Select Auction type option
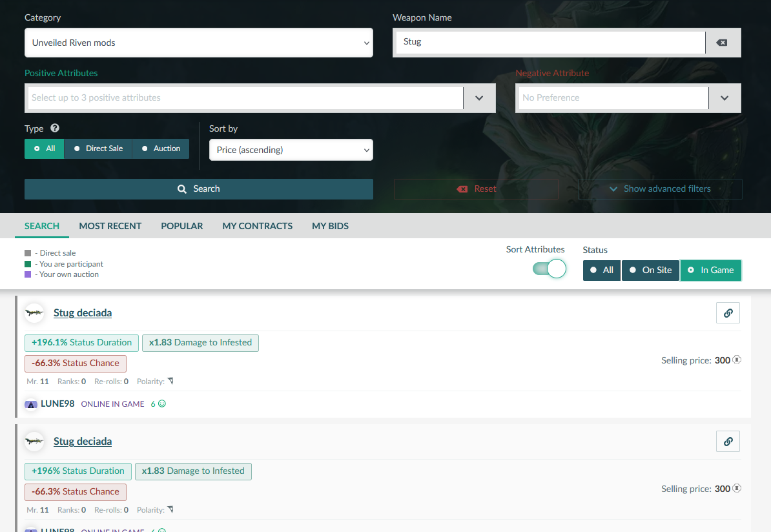Image resolution: width=771 pixels, height=532 pixels. 161,148
